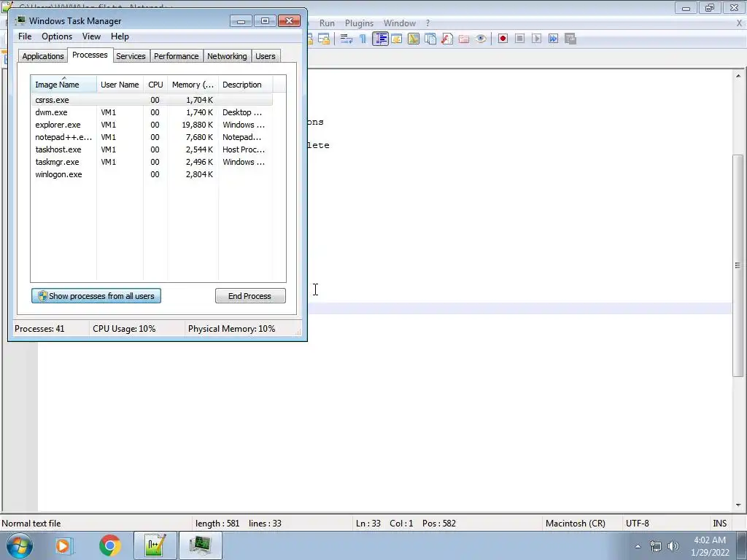Open the Function List icon
Viewport: 747px width, 560px height.
coord(447,39)
